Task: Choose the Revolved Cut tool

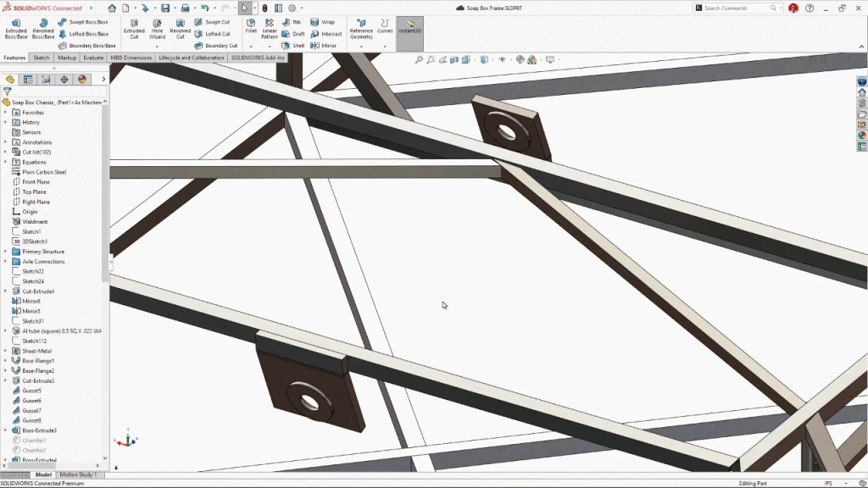Action: [180, 28]
